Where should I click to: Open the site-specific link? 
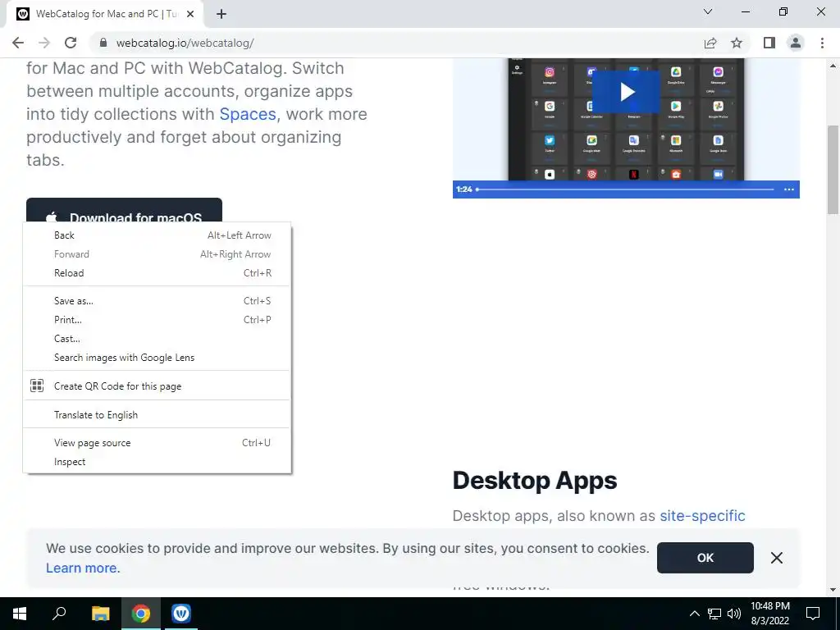(x=702, y=515)
